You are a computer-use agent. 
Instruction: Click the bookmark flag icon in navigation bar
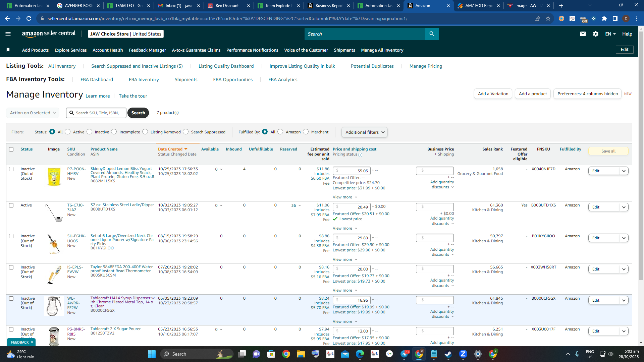click(x=8, y=50)
